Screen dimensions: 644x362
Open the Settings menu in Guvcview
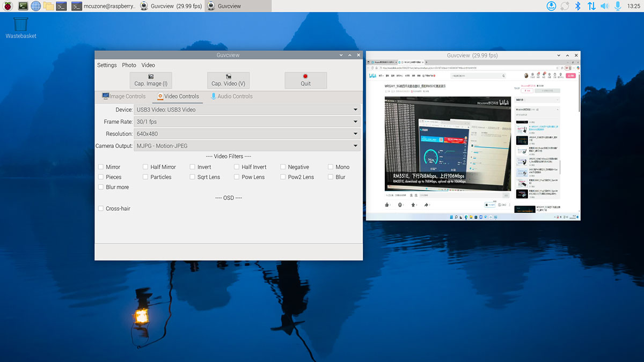click(x=107, y=65)
